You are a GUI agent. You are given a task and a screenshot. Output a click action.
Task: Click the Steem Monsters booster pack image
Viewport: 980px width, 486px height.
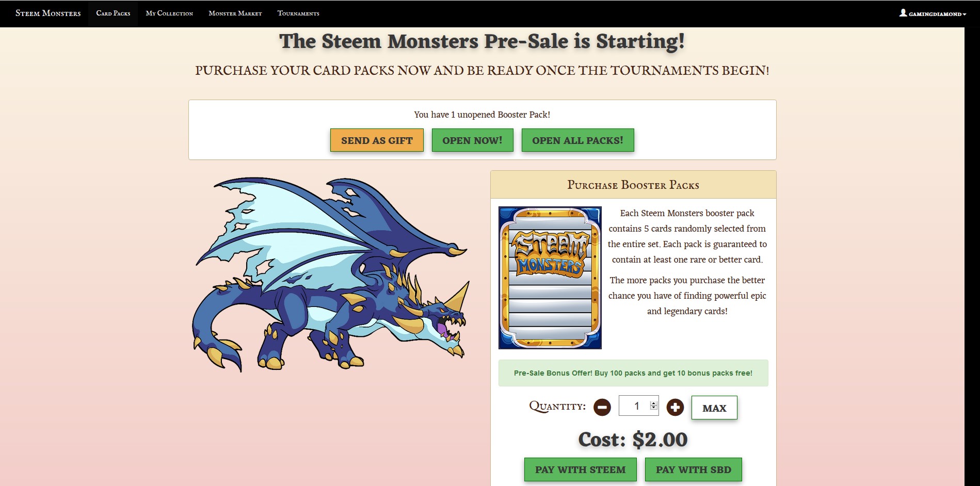click(550, 278)
